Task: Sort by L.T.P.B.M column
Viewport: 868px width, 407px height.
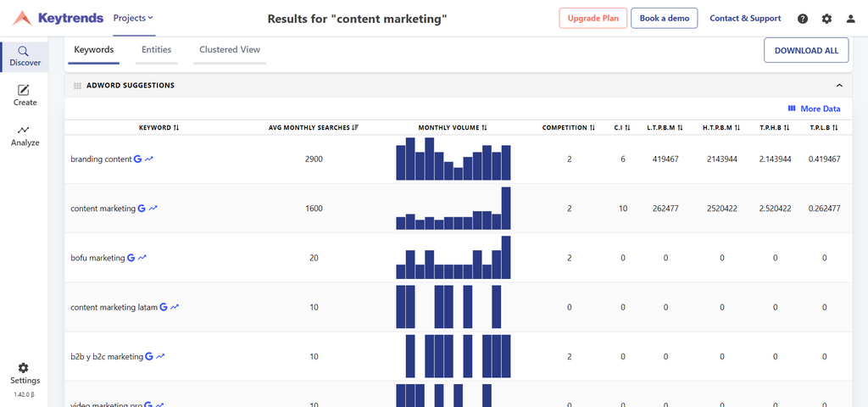Action: pyautogui.click(x=665, y=127)
